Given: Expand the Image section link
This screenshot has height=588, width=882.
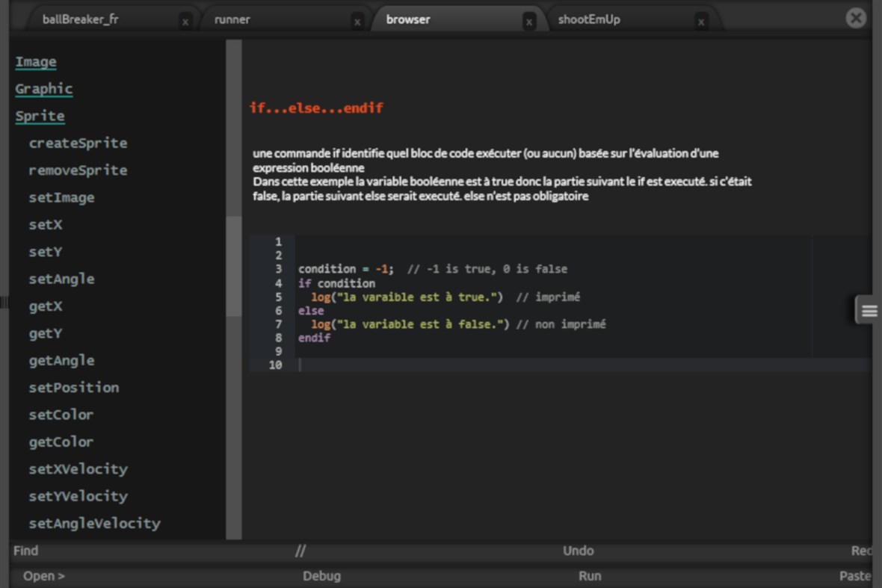Looking at the screenshot, I should click(x=36, y=61).
